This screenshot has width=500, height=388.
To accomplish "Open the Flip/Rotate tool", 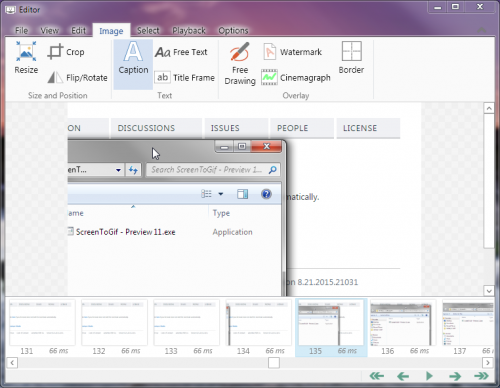I will (x=77, y=77).
